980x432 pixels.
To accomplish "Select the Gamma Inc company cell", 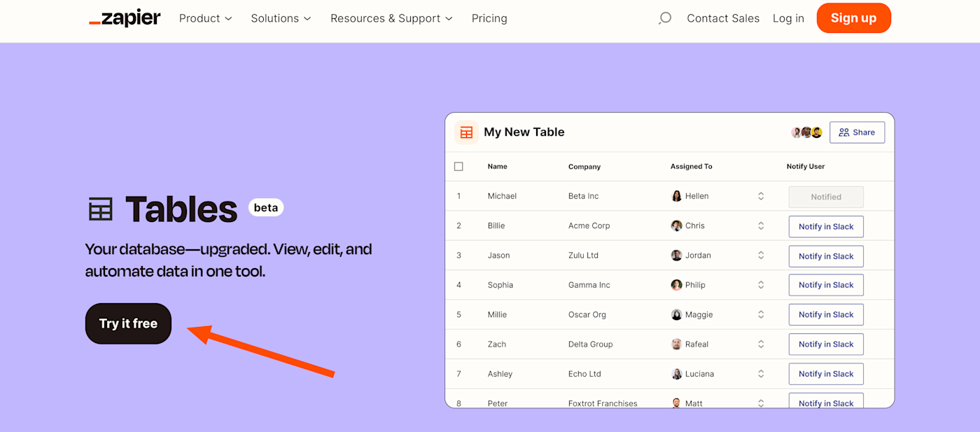I will coord(589,285).
